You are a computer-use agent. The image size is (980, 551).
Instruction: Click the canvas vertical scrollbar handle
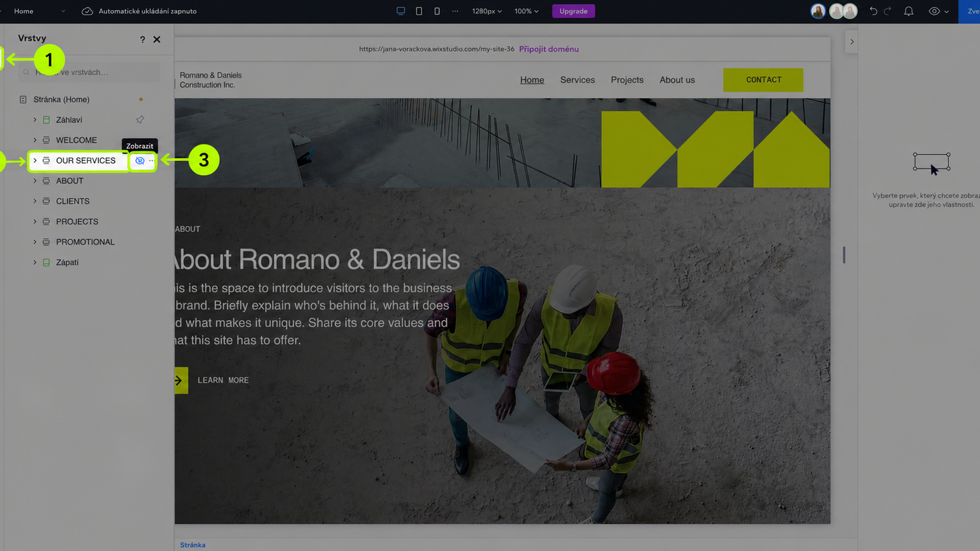coord(843,255)
